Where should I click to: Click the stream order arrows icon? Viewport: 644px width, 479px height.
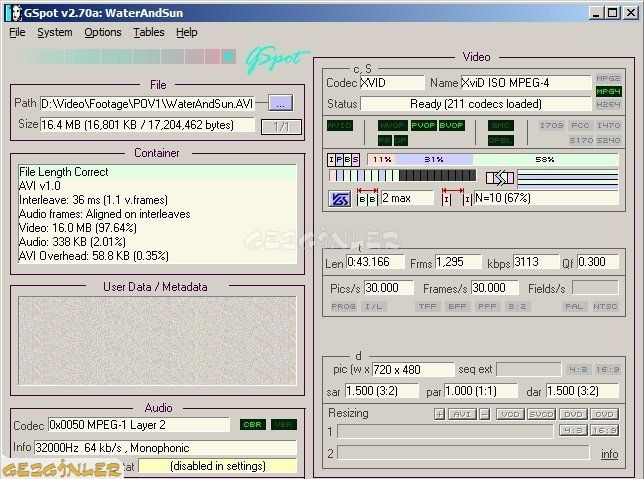[x=499, y=178]
